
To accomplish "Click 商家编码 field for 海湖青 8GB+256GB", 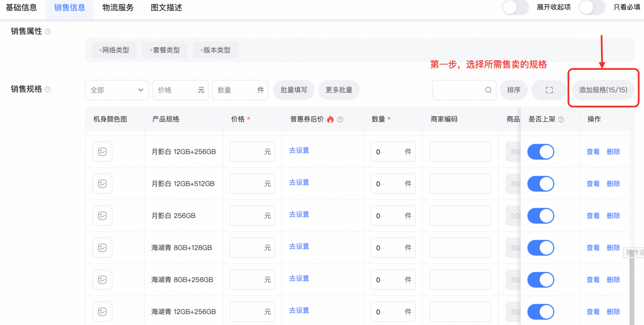I will (460, 280).
